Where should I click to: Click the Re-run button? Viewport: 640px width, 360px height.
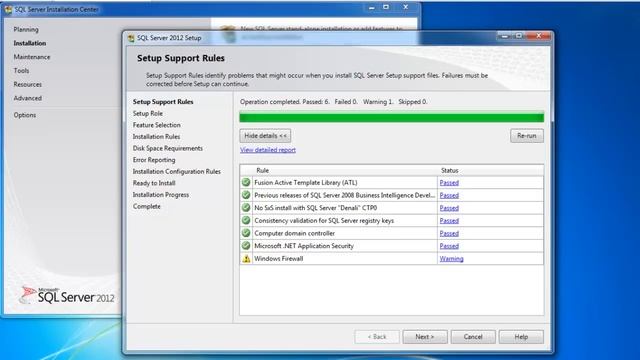527,136
